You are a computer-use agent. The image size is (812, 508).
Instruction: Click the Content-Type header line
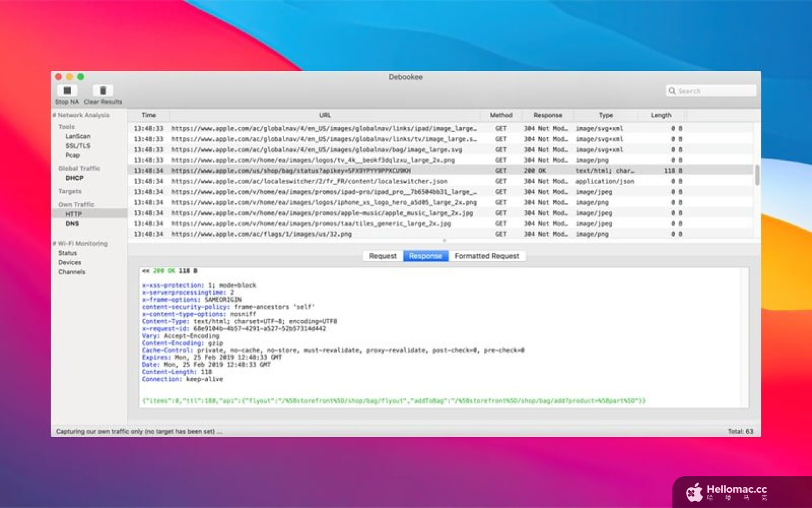[x=240, y=321]
